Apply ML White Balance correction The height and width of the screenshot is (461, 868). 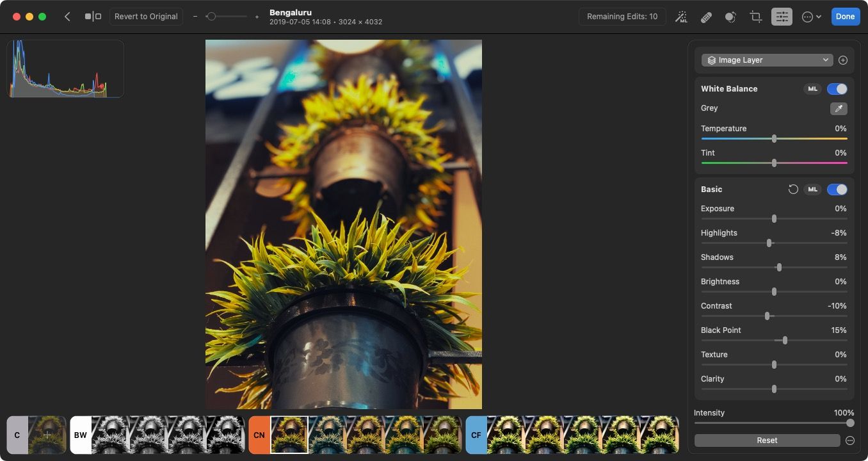click(812, 88)
